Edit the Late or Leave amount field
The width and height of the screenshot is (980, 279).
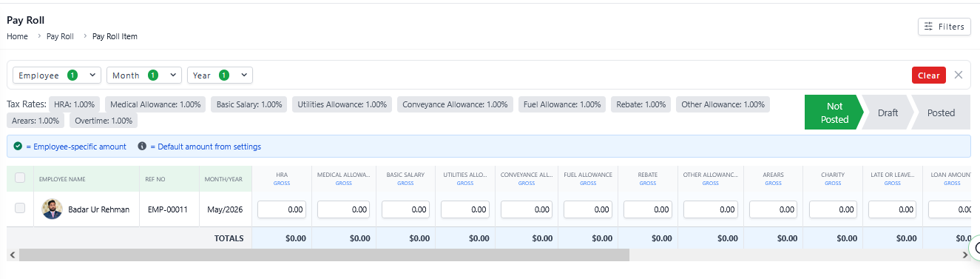tap(893, 209)
